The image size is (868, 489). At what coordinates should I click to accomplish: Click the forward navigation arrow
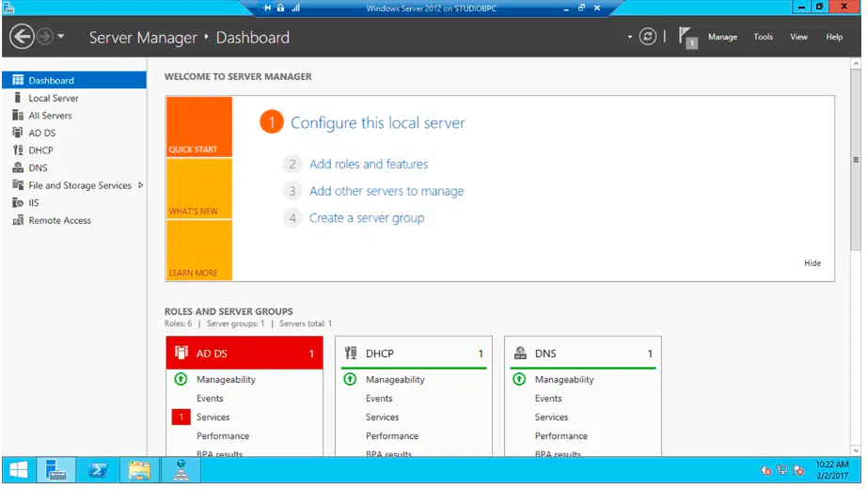45,37
